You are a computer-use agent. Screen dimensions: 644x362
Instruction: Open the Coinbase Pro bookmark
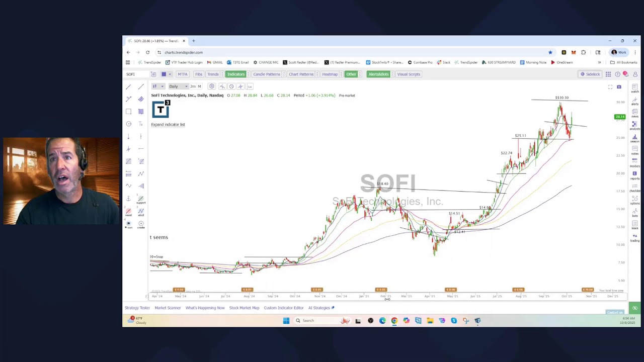pos(420,62)
